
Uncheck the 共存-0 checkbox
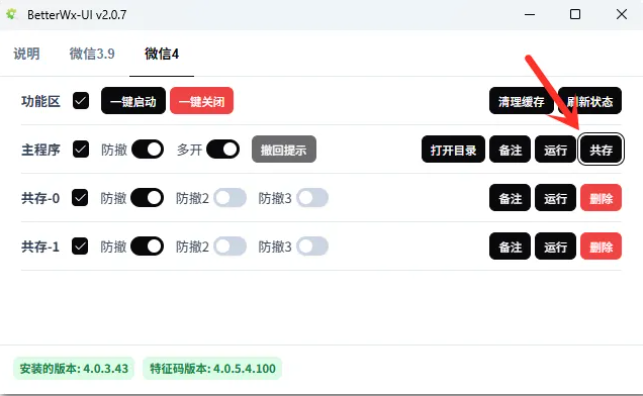coord(80,198)
